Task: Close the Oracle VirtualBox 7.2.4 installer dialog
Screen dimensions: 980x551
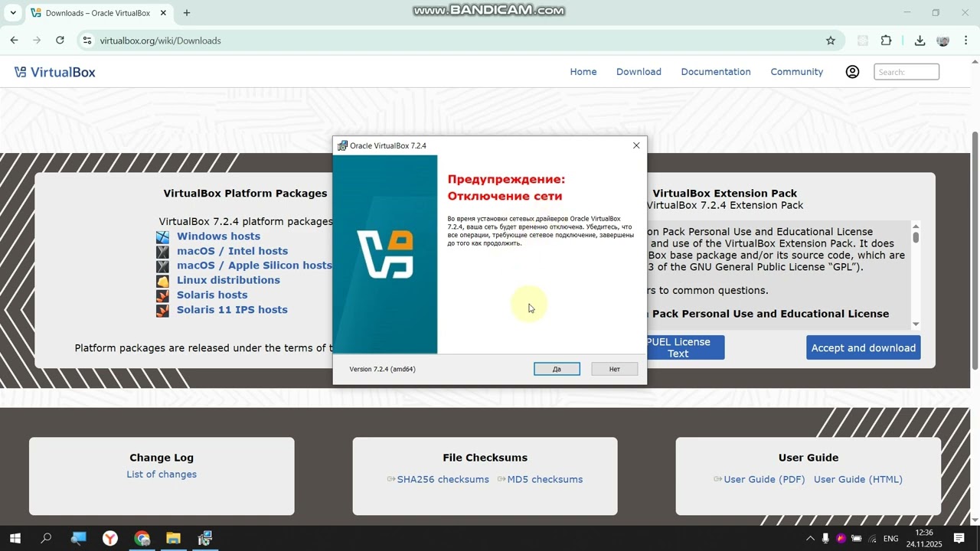Action: (x=635, y=145)
